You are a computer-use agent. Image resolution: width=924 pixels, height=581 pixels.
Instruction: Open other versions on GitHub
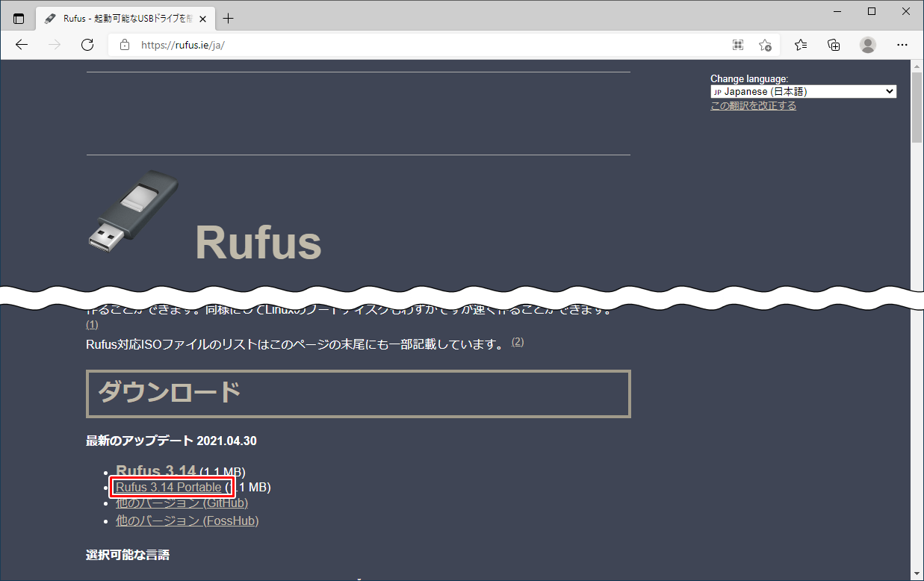[182, 503]
